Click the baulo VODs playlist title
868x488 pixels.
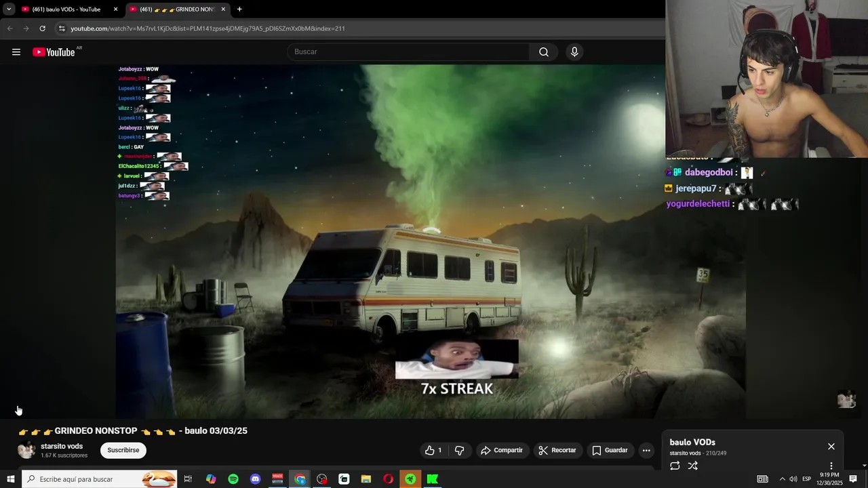click(692, 442)
